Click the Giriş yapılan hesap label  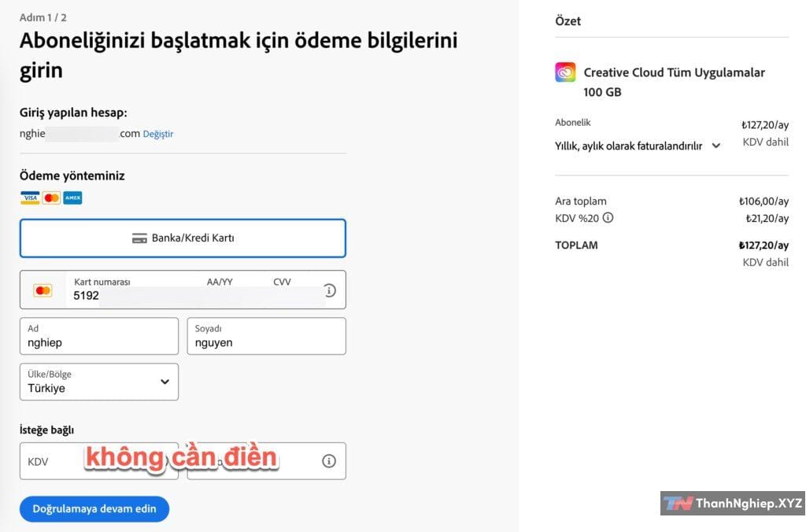73,113
